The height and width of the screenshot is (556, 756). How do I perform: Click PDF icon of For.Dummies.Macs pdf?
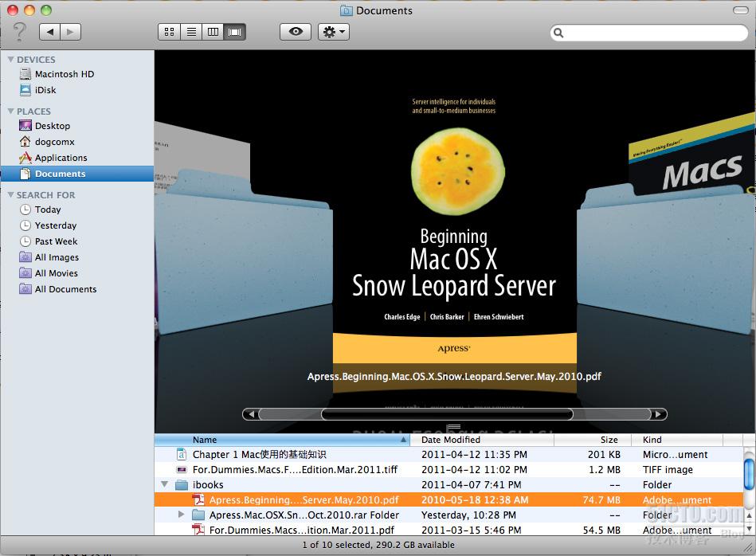coord(198,530)
